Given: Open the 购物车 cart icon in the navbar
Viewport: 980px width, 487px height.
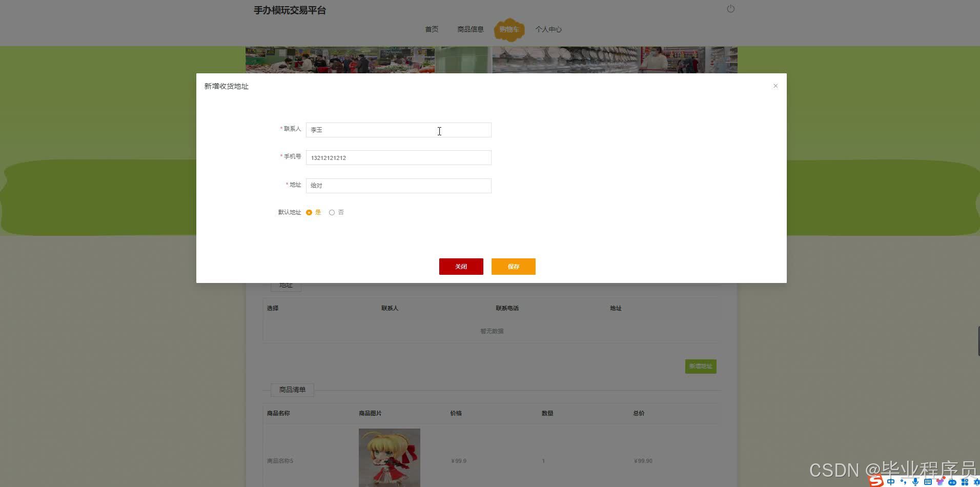Looking at the screenshot, I should tap(508, 29).
